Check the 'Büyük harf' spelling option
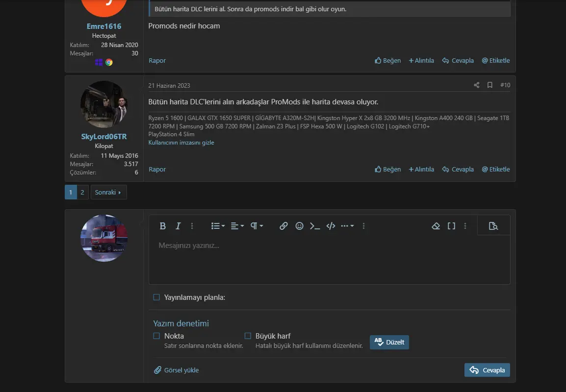Viewport: 566px width, 392px height. click(248, 336)
